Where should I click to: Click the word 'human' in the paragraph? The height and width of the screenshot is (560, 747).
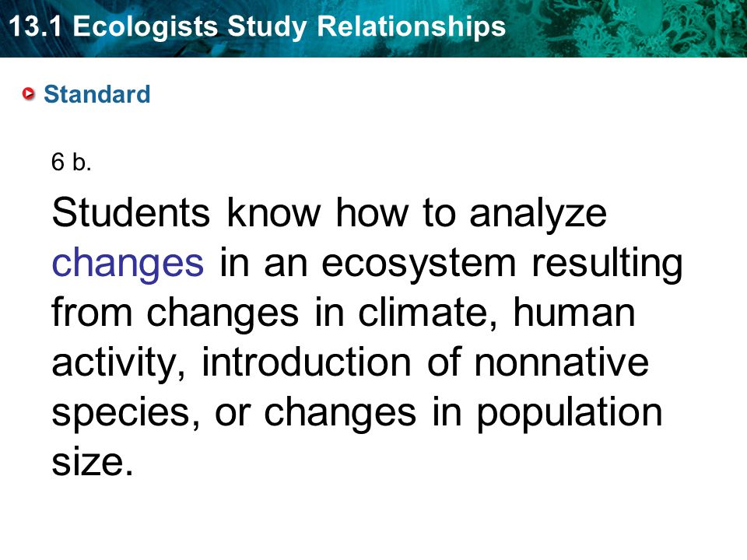click(x=574, y=313)
